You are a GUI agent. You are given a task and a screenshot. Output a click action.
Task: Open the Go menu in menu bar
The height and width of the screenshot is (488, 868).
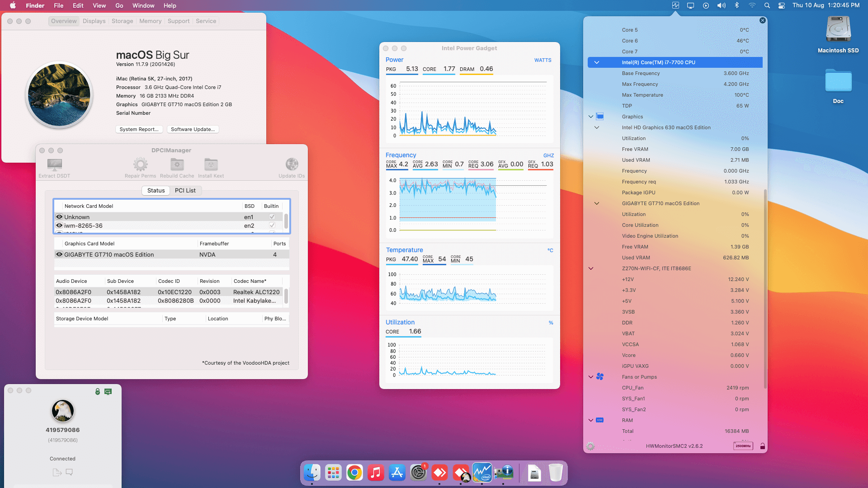tap(119, 5)
